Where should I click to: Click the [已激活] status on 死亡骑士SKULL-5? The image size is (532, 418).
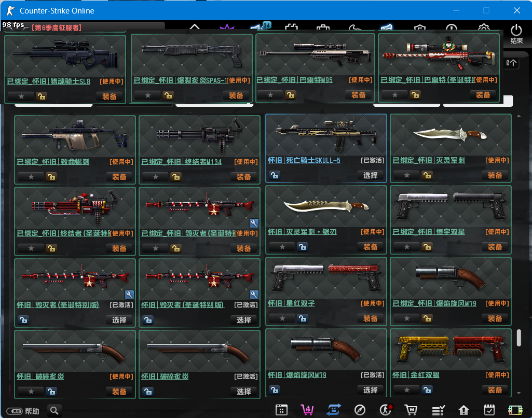[x=373, y=160]
